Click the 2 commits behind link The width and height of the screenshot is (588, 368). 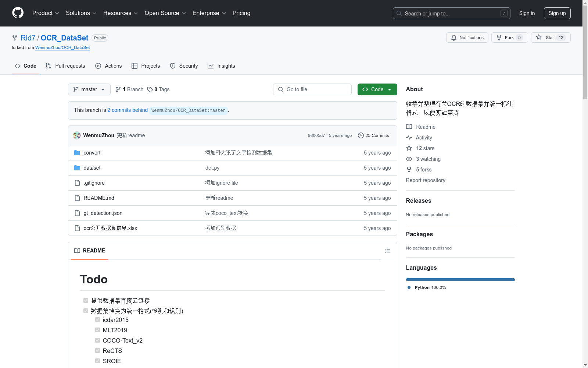tap(128, 110)
